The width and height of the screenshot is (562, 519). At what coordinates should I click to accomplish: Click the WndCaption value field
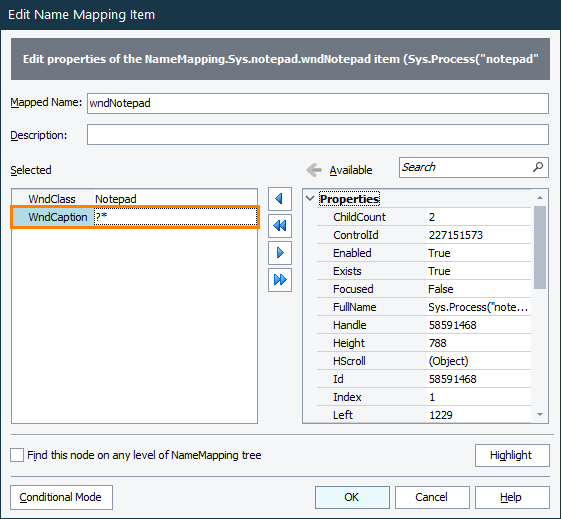pos(175,217)
